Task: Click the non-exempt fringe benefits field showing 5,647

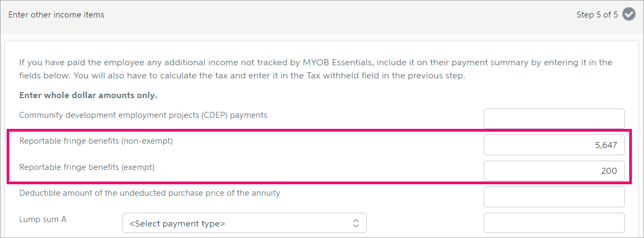Action: [x=554, y=145]
